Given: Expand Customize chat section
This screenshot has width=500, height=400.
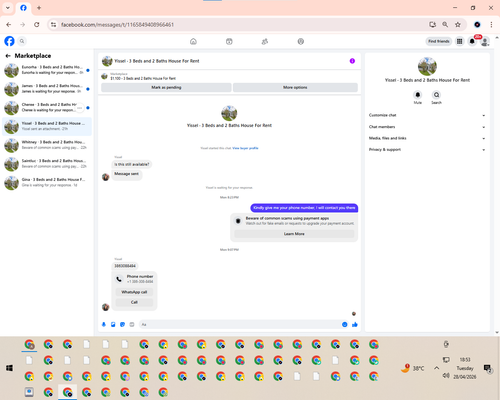Looking at the screenshot, I should click(x=427, y=115).
